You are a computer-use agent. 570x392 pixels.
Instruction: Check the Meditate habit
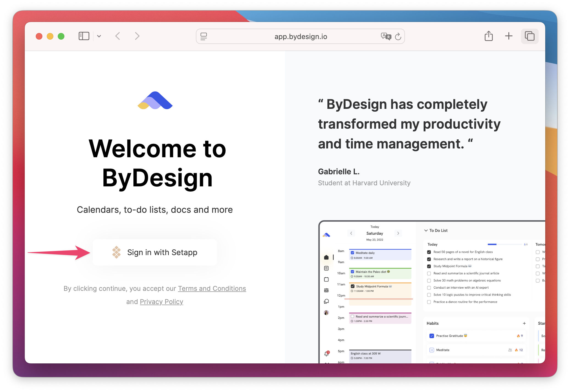pos(432,350)
